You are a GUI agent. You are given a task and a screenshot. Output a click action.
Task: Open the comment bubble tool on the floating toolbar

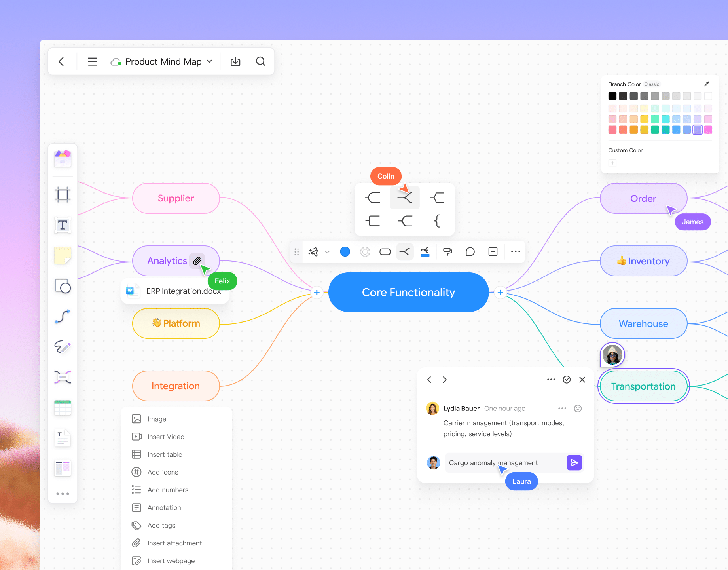click(470, 251)
